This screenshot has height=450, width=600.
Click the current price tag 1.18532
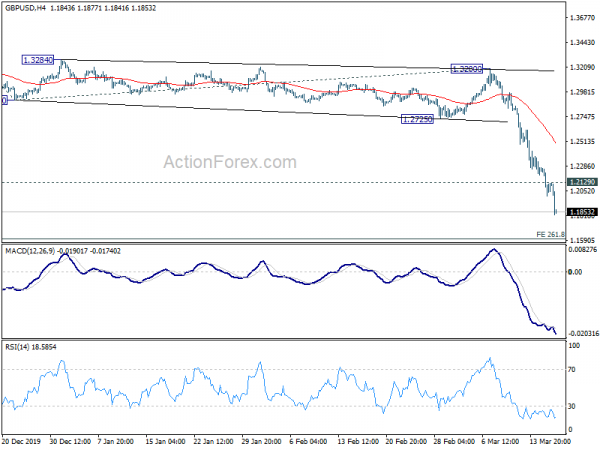tap(582, 212)
